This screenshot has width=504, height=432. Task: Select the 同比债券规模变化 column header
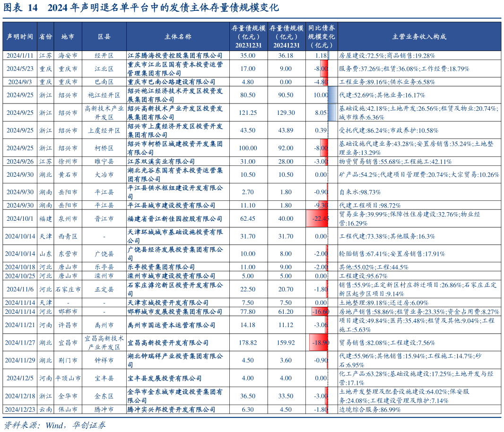pos(321,36)
